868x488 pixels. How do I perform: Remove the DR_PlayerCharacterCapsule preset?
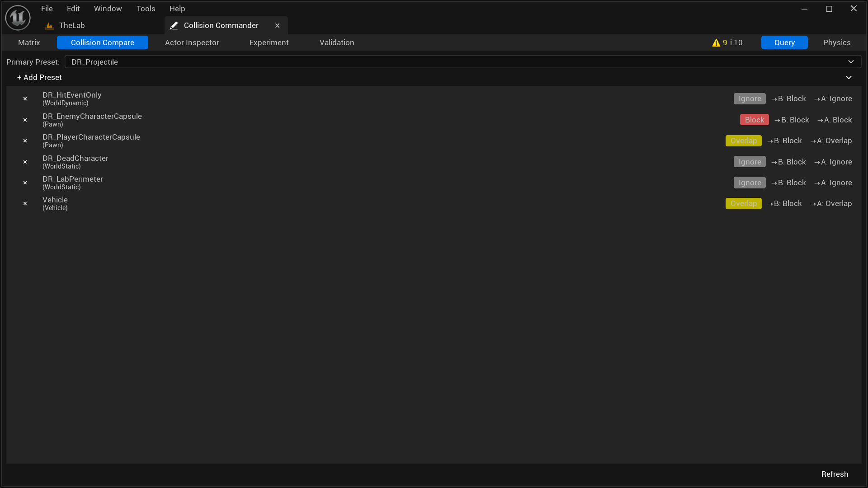tap(25, 141)
